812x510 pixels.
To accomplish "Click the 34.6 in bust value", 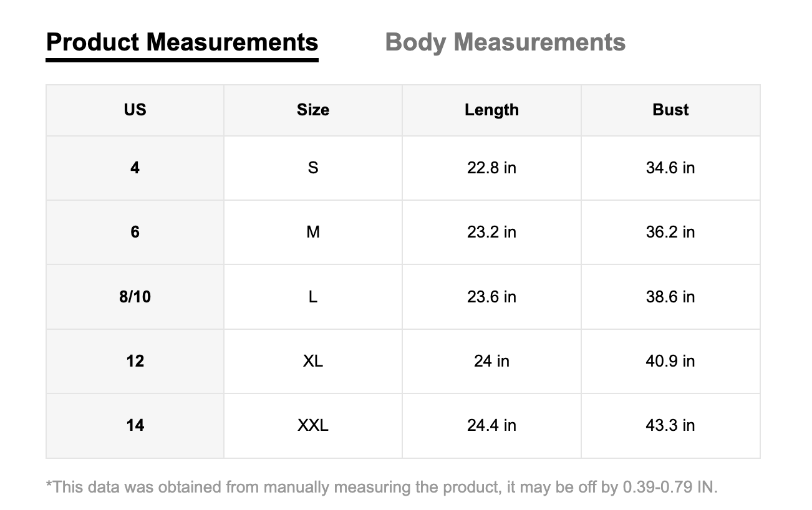I will point(670,168).
